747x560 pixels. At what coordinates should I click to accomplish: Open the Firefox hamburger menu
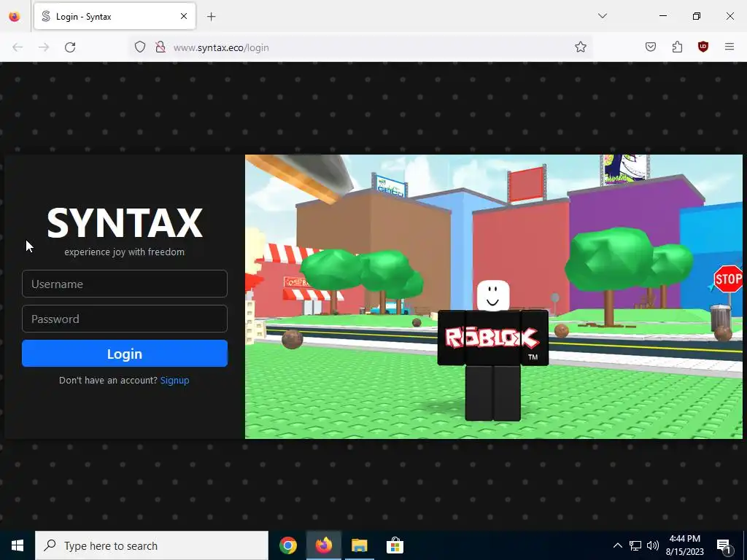point(729,47)
